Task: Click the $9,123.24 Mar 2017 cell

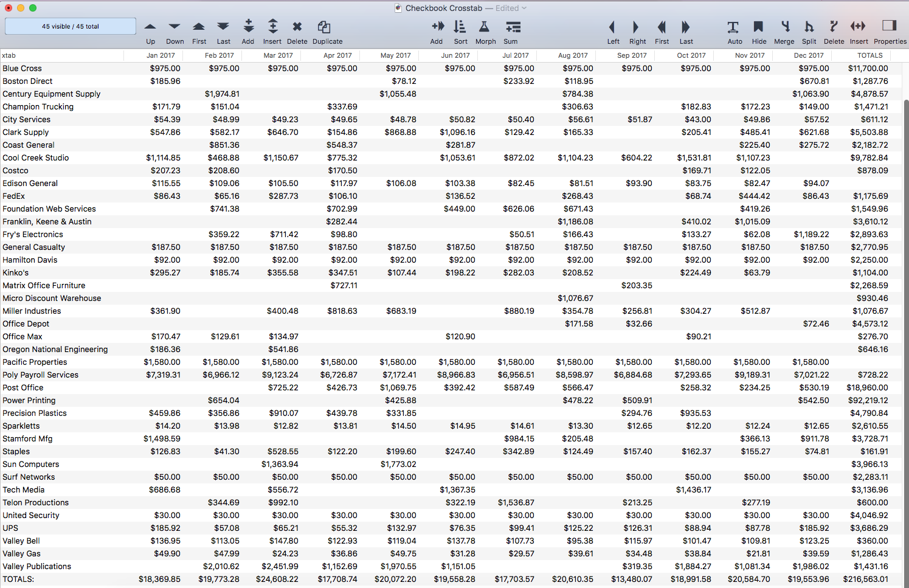Action: 280,375
